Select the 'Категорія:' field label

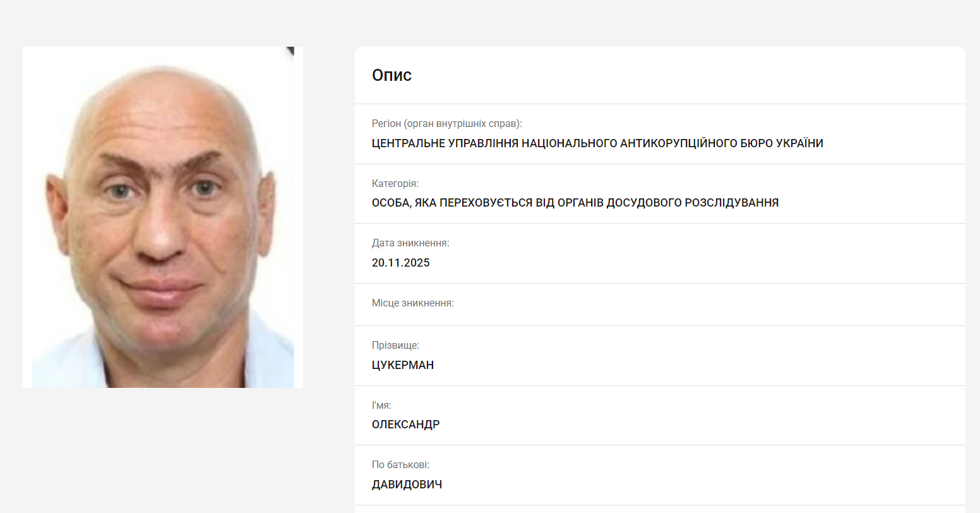click(x=395, y=184)
